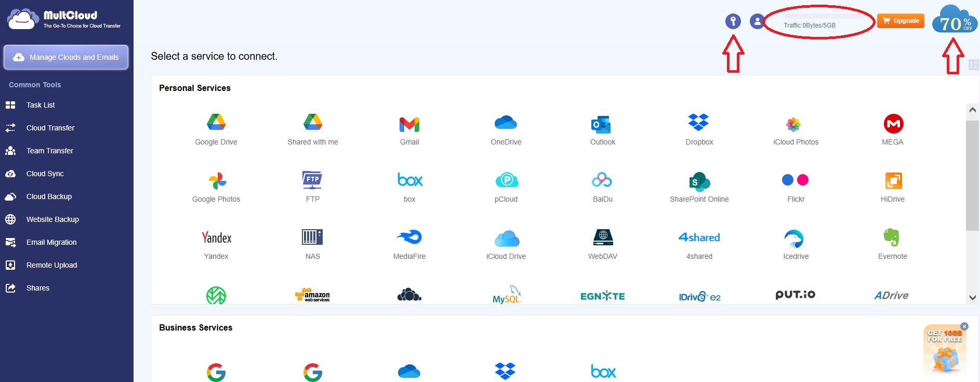Connect the MEGA cloud

[x=893, y=129]
